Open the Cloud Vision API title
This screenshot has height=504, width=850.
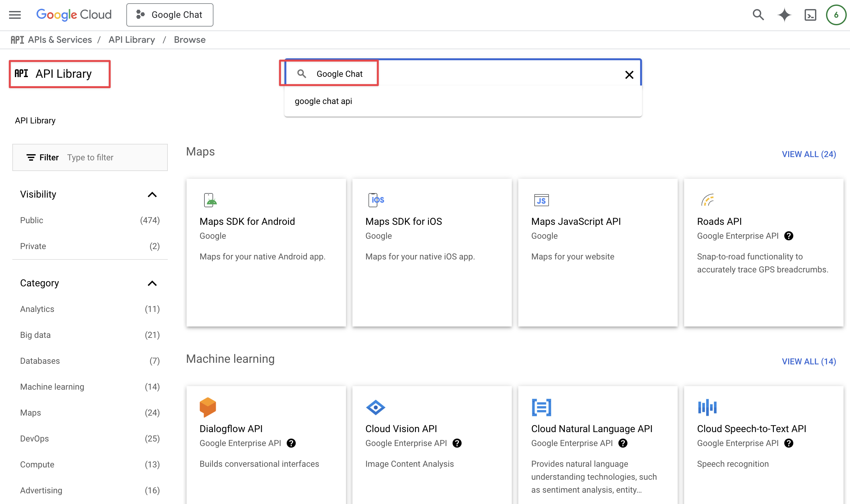[x=401, y=429]
